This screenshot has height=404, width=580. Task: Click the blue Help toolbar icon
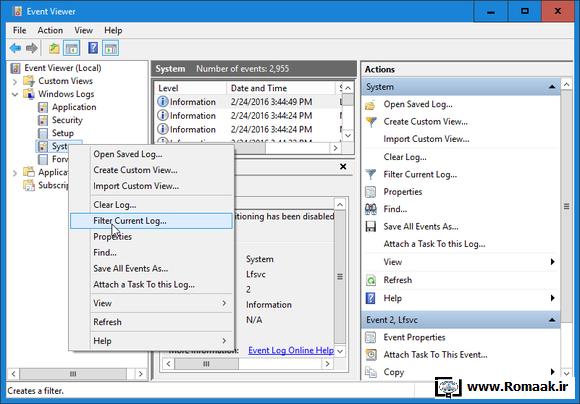point(93,48)
